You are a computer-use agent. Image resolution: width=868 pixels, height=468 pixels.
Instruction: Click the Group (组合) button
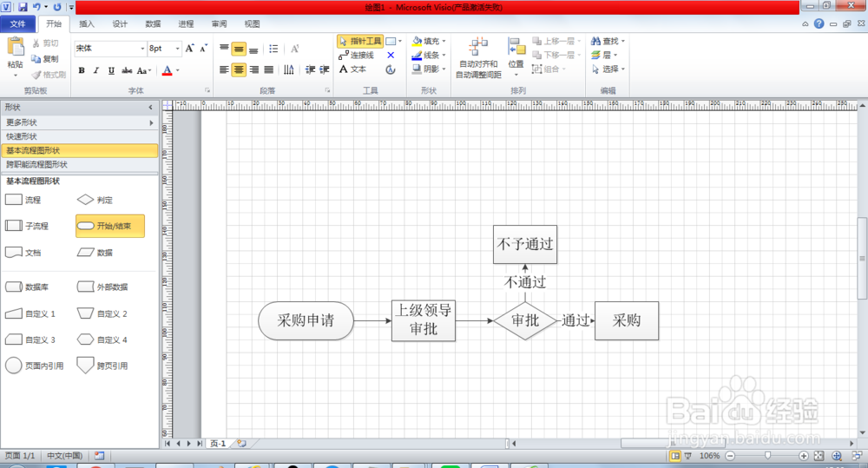pyautogui.click(x=549, y=69)
